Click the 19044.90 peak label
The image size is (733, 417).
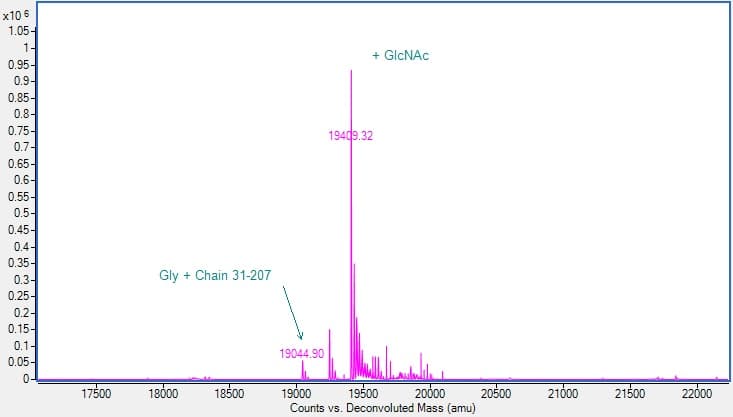(x=302, y=354)
